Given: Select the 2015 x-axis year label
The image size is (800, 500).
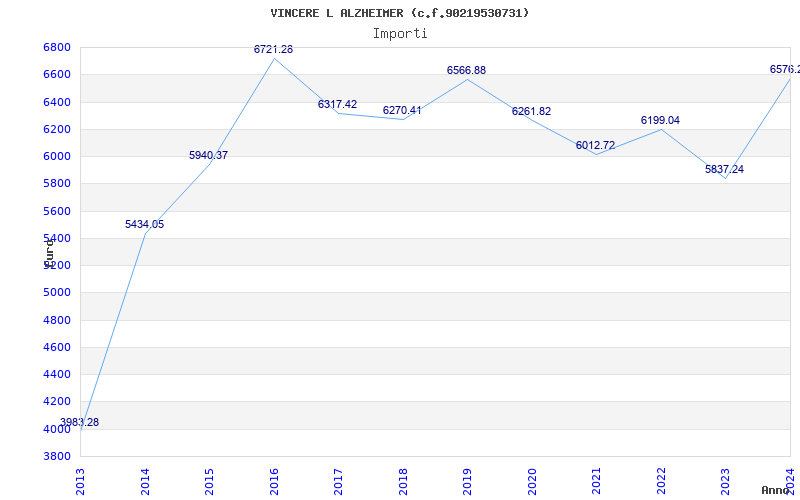Looking at the screenshot, I should pyautogui.click(x=209, y=482).
